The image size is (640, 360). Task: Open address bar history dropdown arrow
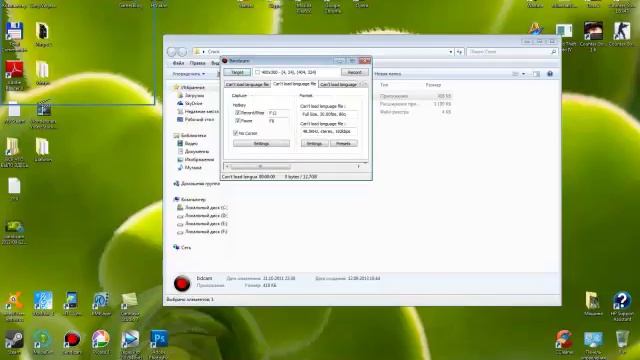coord(451,52)
